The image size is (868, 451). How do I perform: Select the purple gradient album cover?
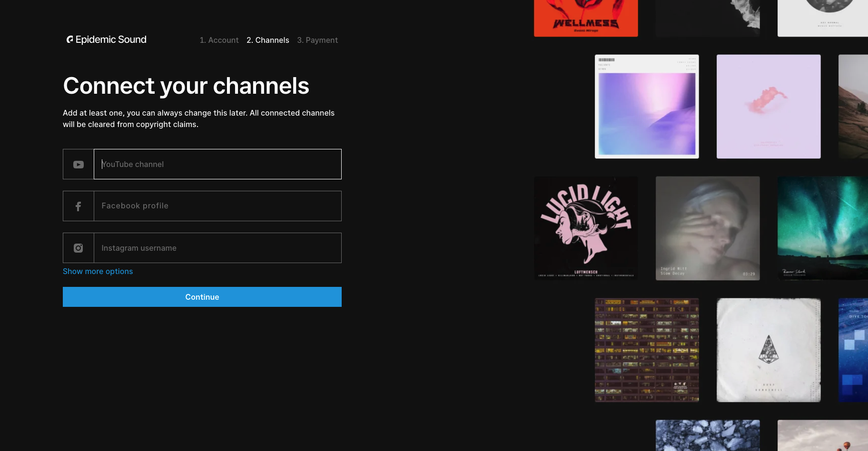pos(647,107)
